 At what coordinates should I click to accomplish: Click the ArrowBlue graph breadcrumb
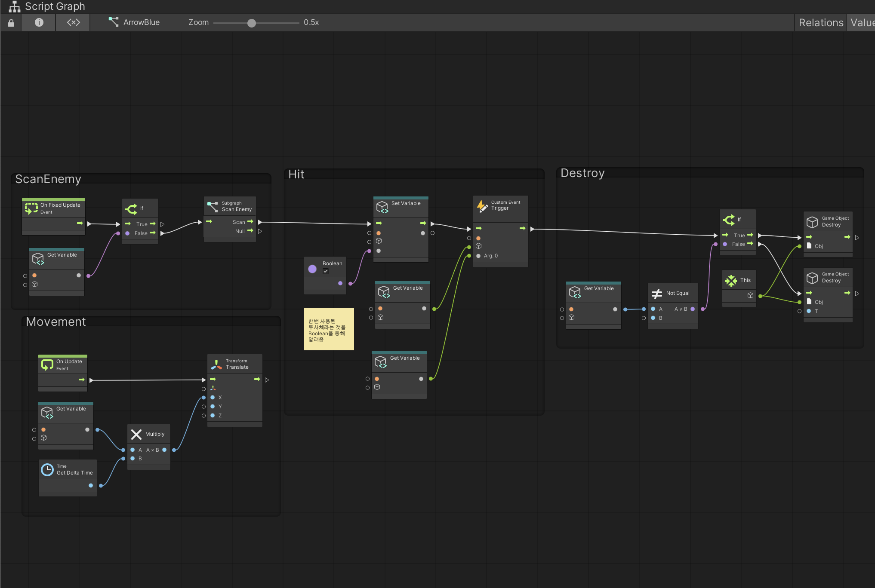[x=134, y=22]
